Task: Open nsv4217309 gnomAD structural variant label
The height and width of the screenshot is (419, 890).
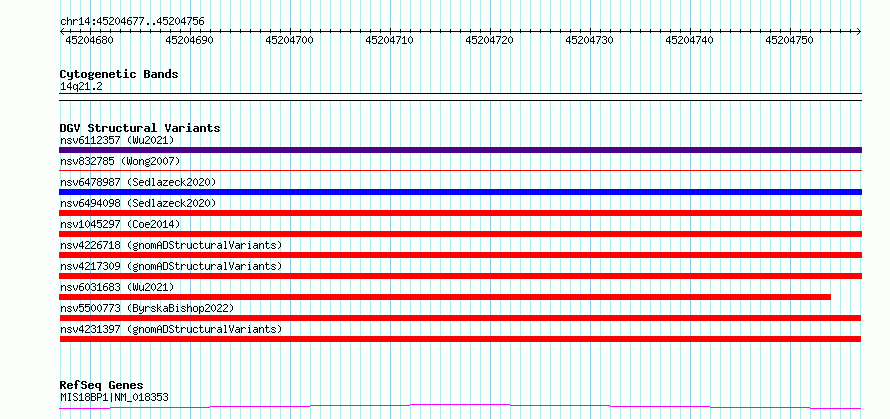Action: pyautogui.click(x=171, y=266)
